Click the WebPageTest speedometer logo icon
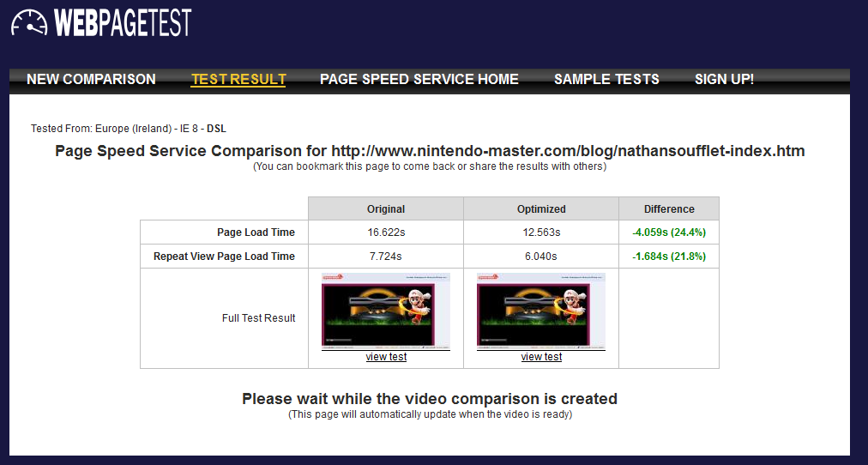The width and height of the screenshot is (868, 465). coord(30,23)
